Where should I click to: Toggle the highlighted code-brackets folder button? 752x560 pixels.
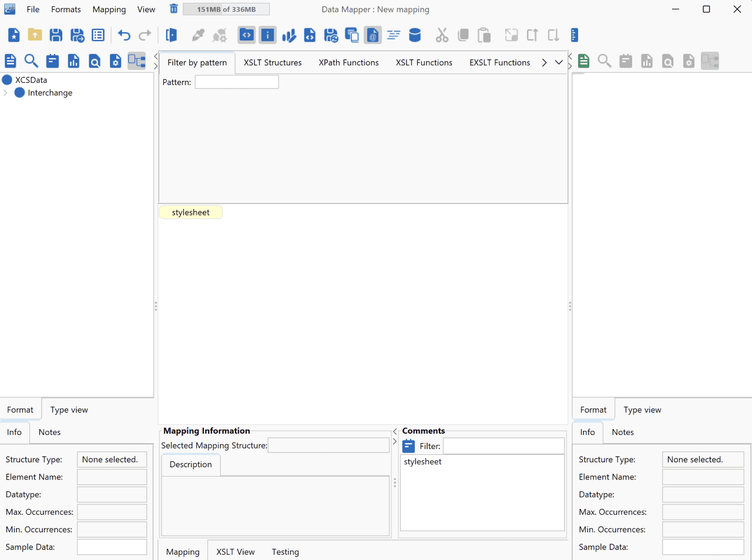coord(247,35)
